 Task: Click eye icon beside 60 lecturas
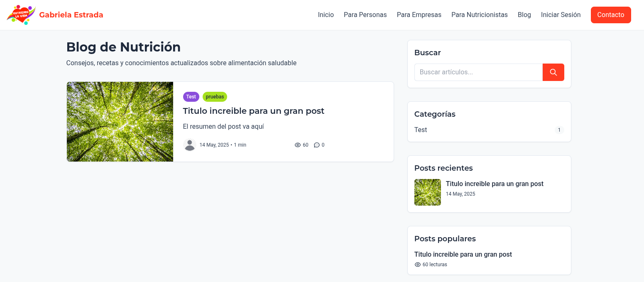click(418, 265)
